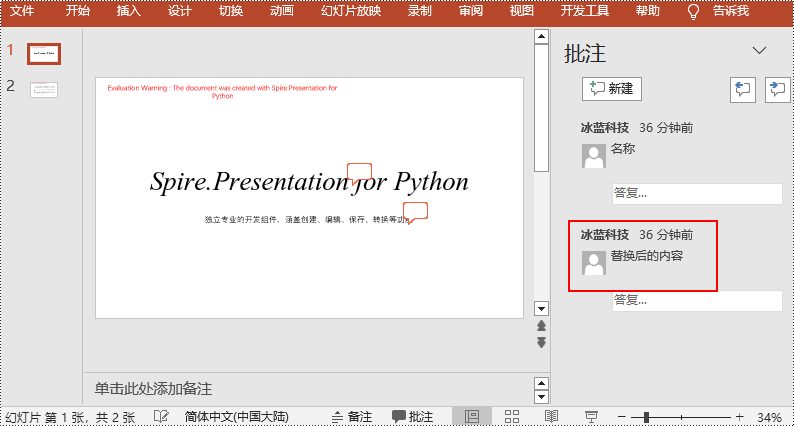This screenshot has height=426, width=794.
Task: Select the comment text 名称
Action: 623,149
